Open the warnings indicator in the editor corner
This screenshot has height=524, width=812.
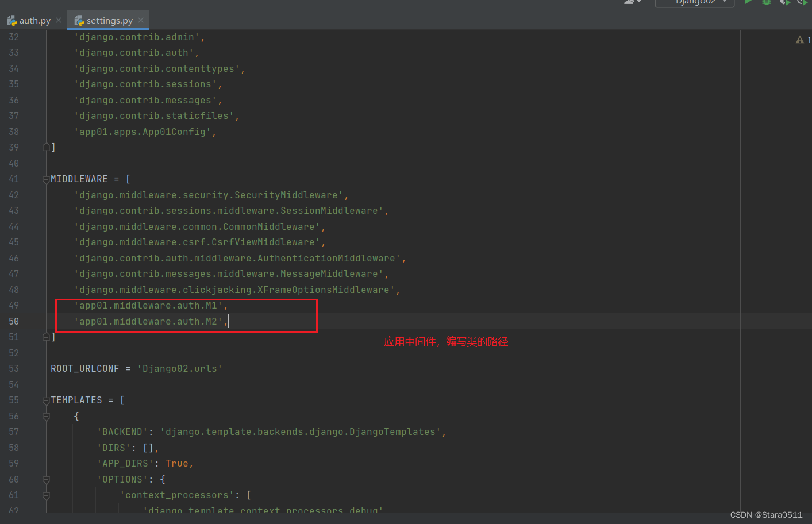pyautogui.click(x=803, y=40)
